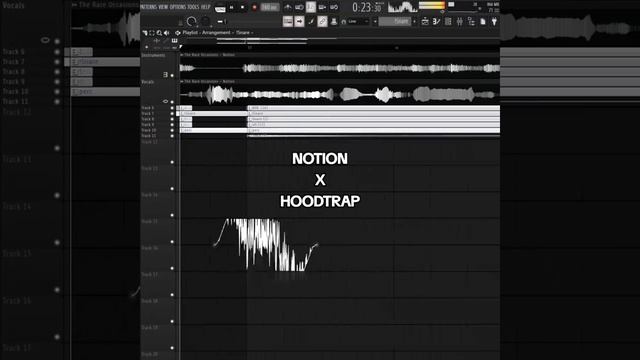Image resolution: width=640 pixels, height=360 pixels.
Task: Toggle the metronome icon
Action: pos(287,7)
